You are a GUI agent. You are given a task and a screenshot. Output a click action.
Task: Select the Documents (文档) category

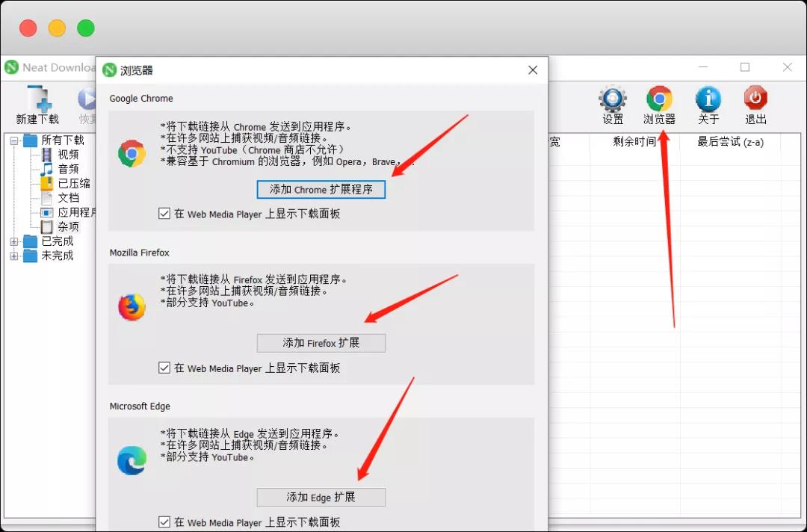pyautogui.click(x=68, y=197)
